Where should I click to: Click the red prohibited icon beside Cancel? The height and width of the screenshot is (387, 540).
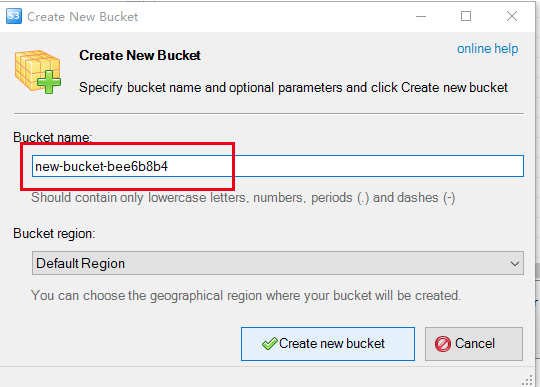(443, 344)
